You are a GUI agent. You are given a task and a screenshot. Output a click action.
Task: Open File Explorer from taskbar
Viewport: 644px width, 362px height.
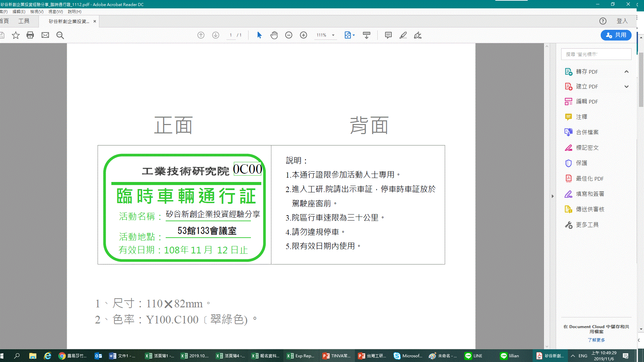(x=33, y=356)
